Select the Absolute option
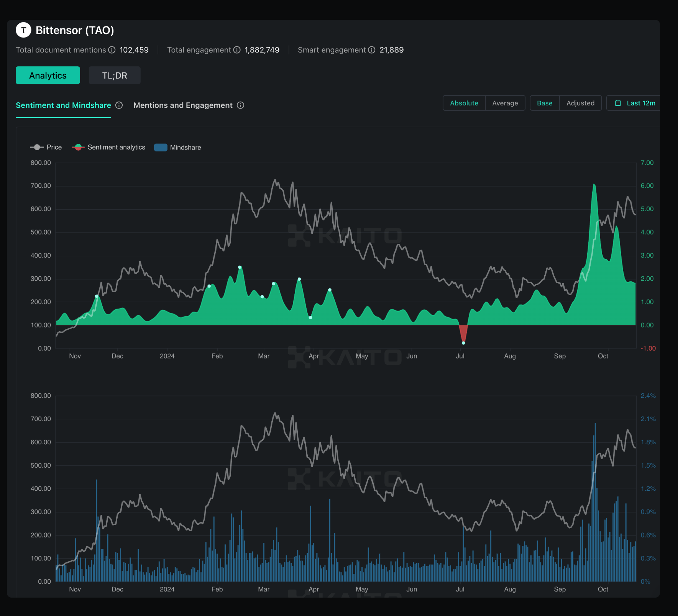The height and width of the screenshot is (616, 678). click(464, 103)
